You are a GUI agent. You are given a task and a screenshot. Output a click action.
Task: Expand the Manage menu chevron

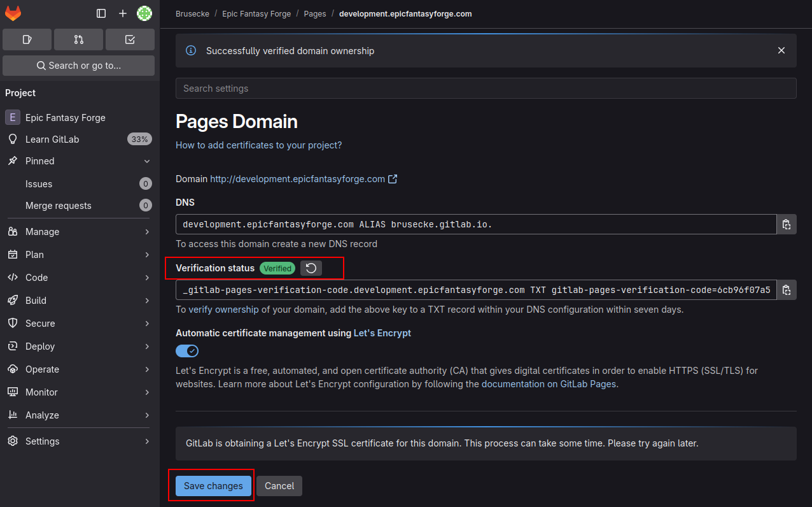[147, 232]
